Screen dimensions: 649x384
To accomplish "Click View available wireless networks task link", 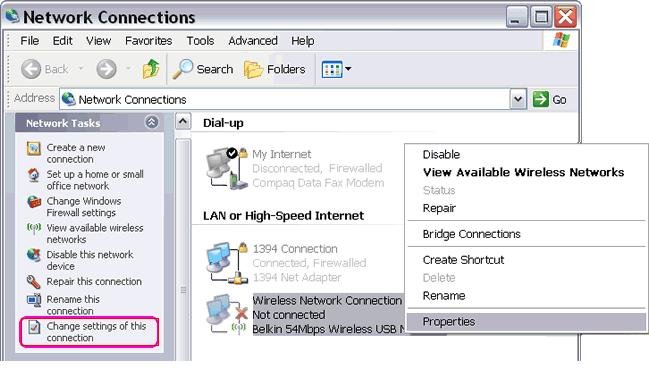I will (95, 233).
